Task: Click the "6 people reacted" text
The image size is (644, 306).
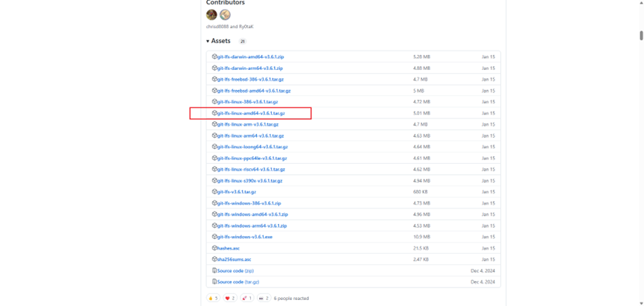Action: [x=291, y=299]
